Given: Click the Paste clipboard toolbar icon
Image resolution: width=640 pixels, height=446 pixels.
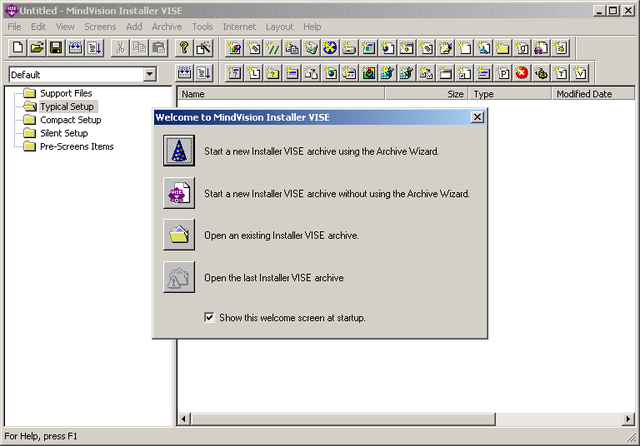Looking at the screenshot, I should click(158, 48).
